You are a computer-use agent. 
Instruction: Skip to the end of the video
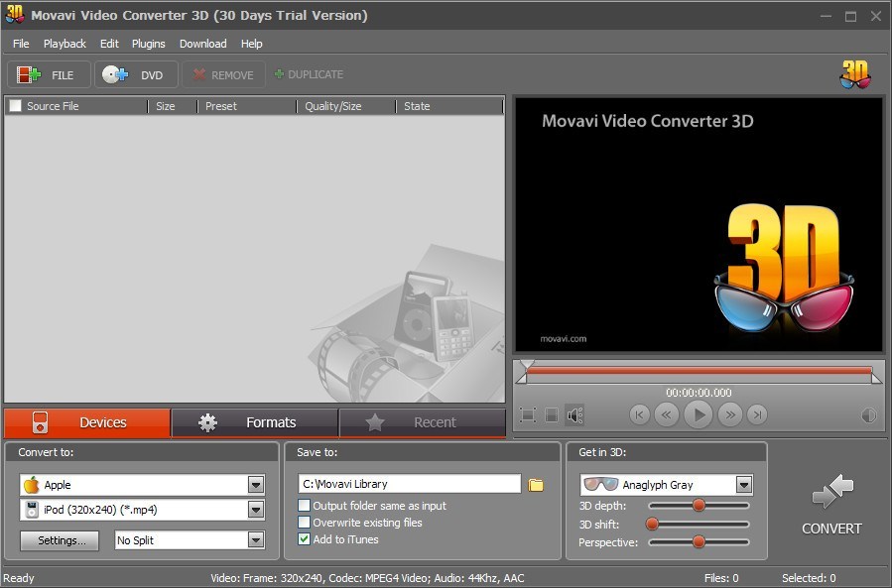click(x=757, y=414)
